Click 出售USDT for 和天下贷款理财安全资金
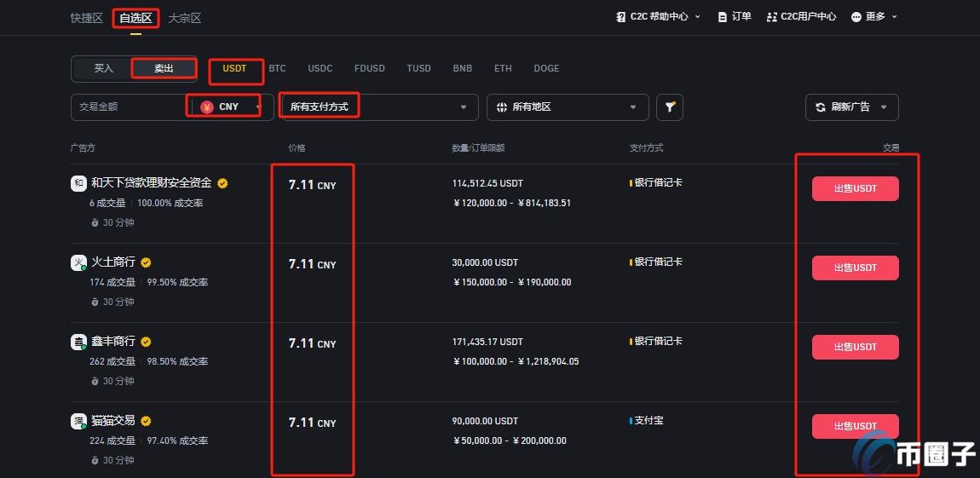Image resolution: width=980 pixels, height=478 pixels. click(x=855, y=188)
